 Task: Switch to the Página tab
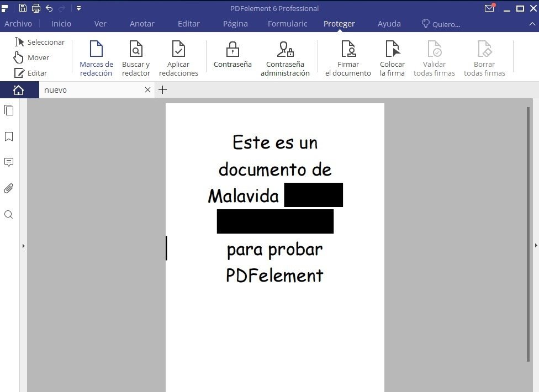tap(235, 24)
